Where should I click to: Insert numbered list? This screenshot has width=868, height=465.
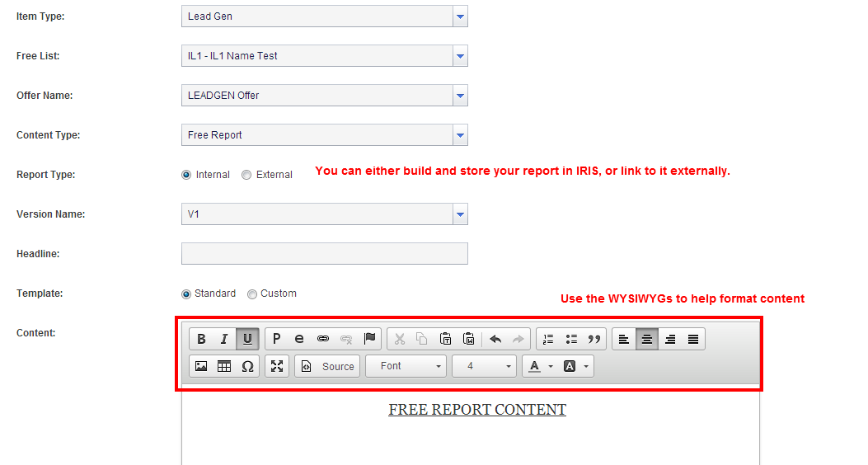tap(548, 339)
